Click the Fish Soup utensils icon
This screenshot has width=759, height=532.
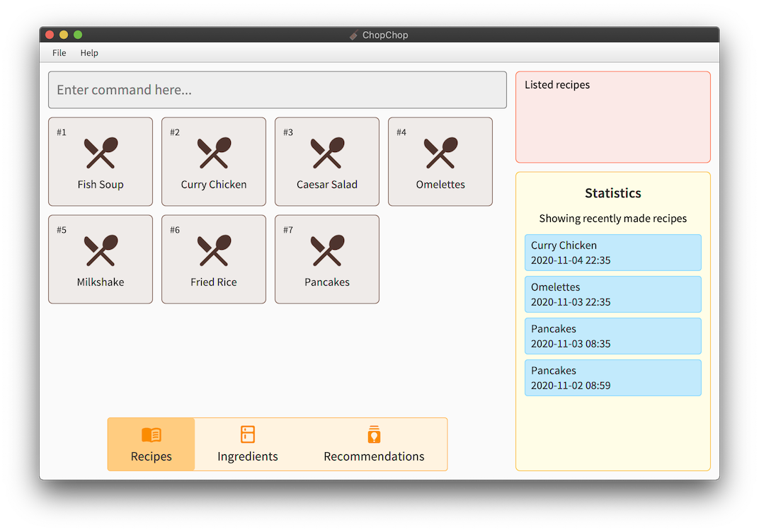[101, 153]
